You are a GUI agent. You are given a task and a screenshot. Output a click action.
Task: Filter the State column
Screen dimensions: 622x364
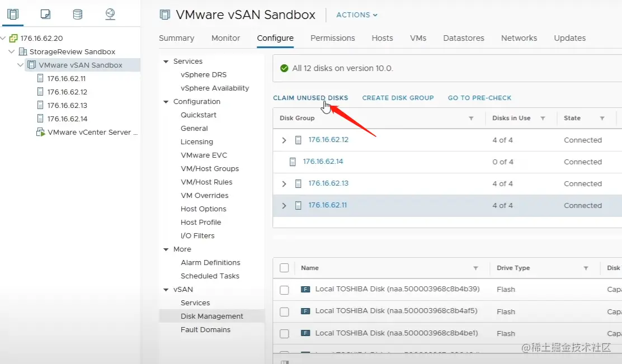click(x=602, y=118)
